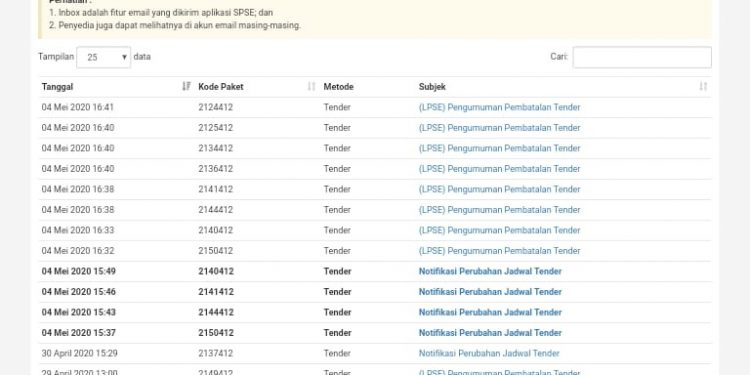Select package code 2137412 cell

215,353
